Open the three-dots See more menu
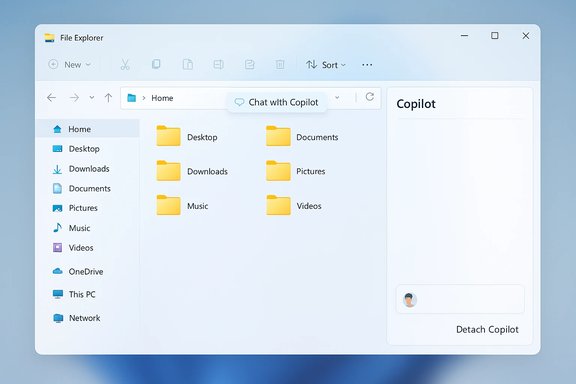The width and height of the screenshot is (576, 384). [367, 65]
